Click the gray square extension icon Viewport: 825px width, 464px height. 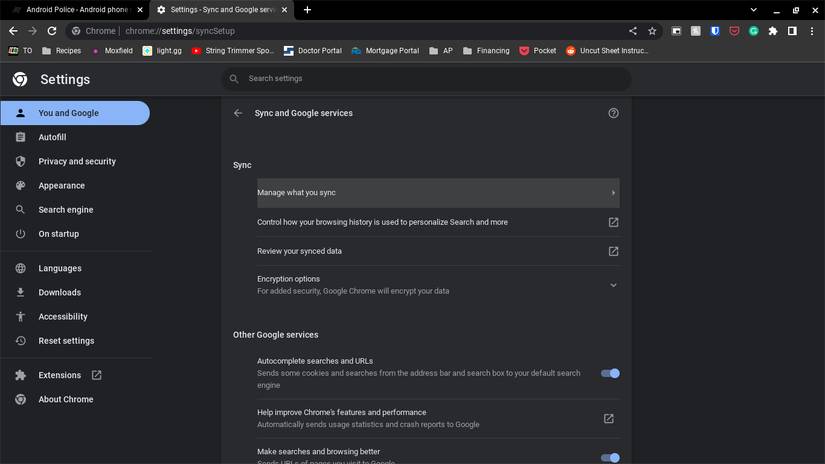696,31
